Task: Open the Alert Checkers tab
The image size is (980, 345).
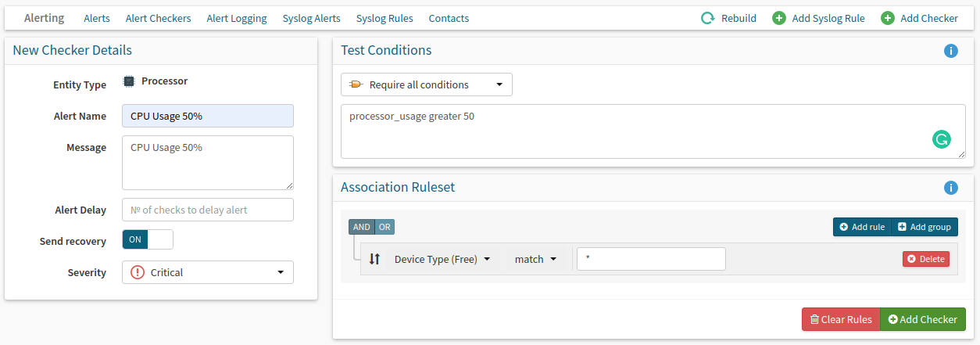Action: (x=158, y=18)
